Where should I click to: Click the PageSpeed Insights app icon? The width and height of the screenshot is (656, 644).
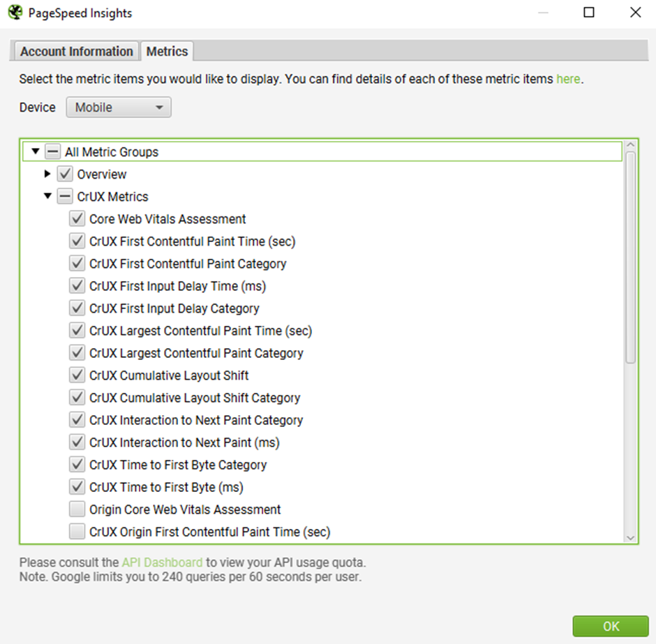click(15, 13)
